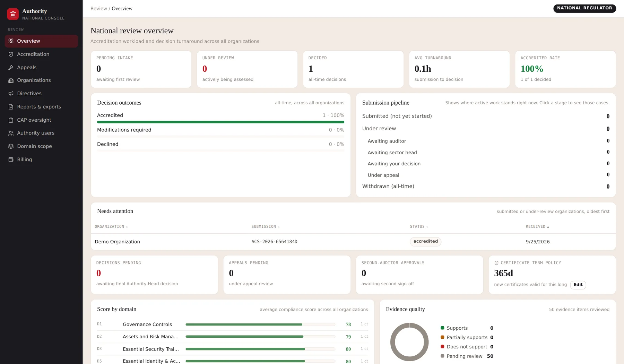
Task: Click the Domain scope layers icon
Action: [x=11, y=146]
